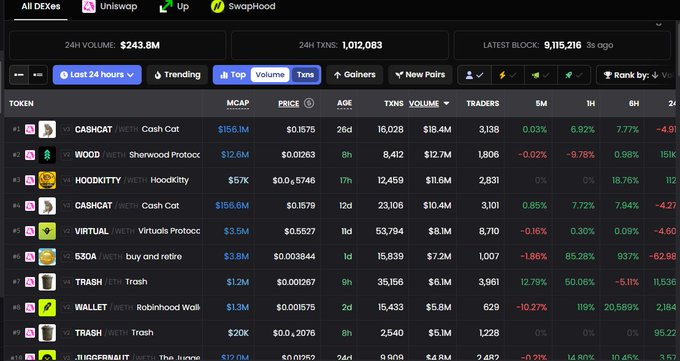The width and height of the screenshot is (680, 361).
Task: Open the VIRTUAL Virtuals Protocol pair
Action: (340, 231)
